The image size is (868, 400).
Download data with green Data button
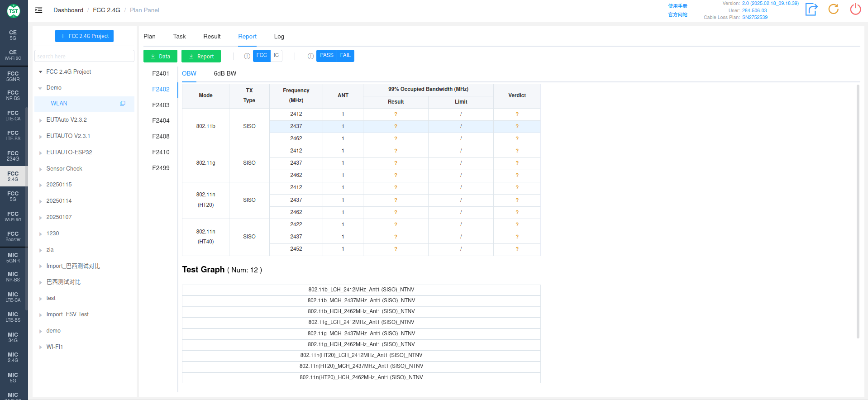160,56
